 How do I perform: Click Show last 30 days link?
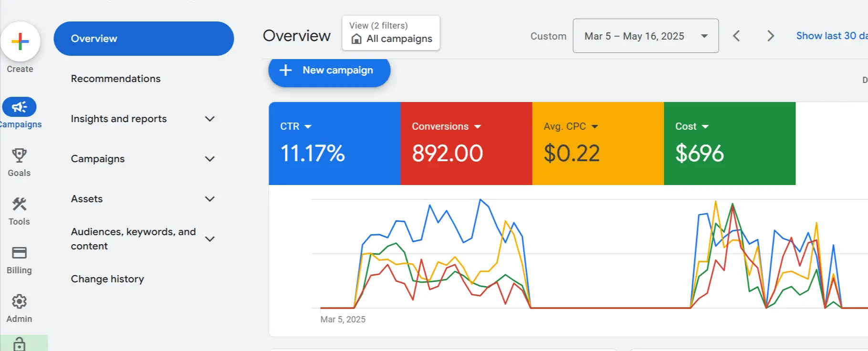pos(831,36)
